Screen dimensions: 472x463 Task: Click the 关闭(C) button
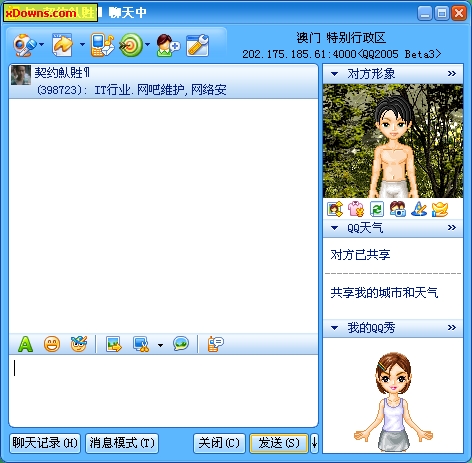[x=219, y=443]
